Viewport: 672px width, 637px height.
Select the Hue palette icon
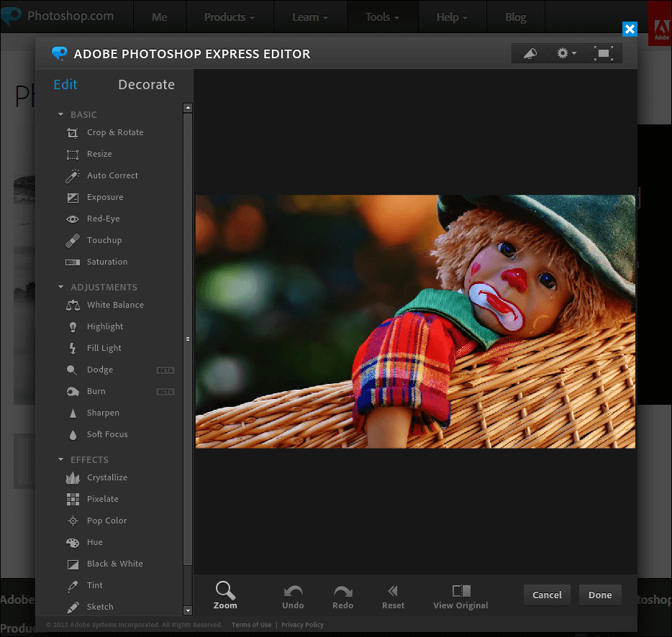73,543
